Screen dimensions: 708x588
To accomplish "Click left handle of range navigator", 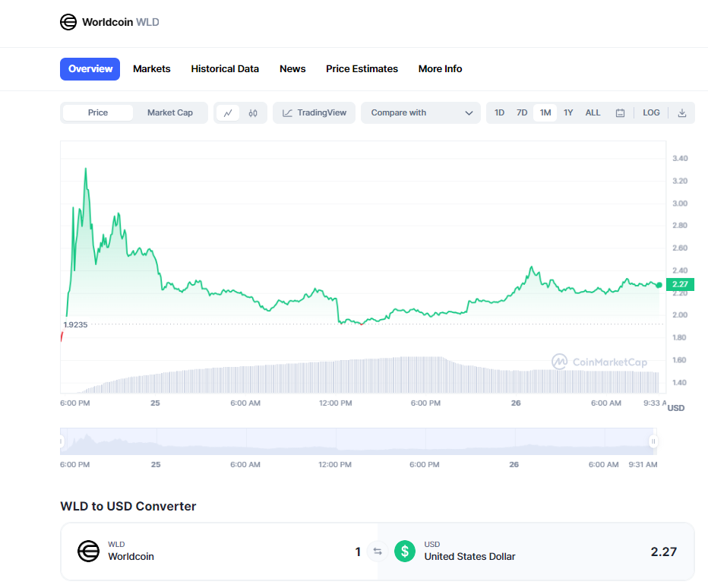I will (62, 441).
